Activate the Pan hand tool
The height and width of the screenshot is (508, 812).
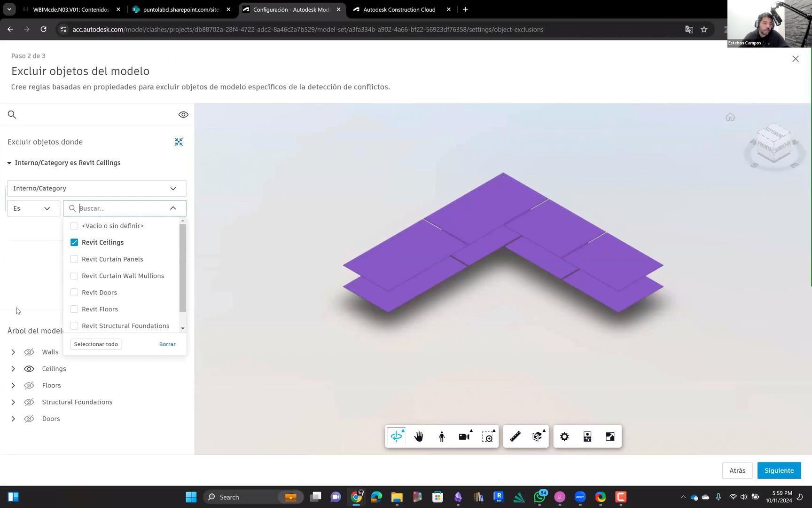click(x=419, y=437)
